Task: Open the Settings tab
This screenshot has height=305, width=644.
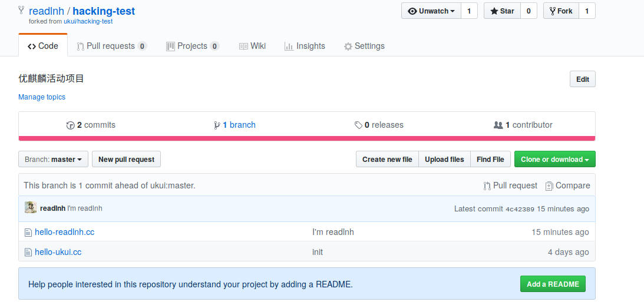Action: click(x=364, y=46)
